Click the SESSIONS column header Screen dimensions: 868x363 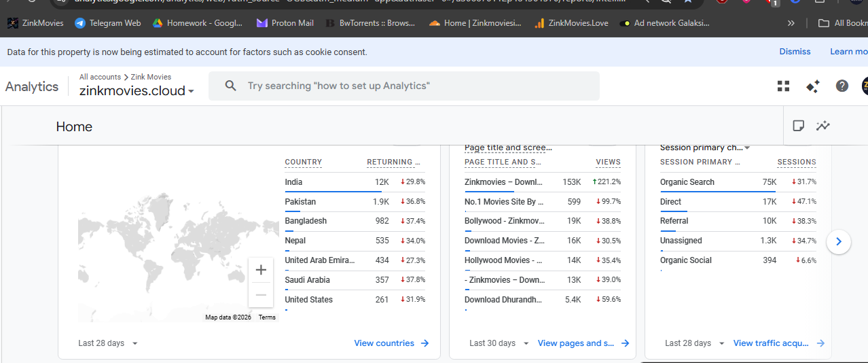[797, 162]
